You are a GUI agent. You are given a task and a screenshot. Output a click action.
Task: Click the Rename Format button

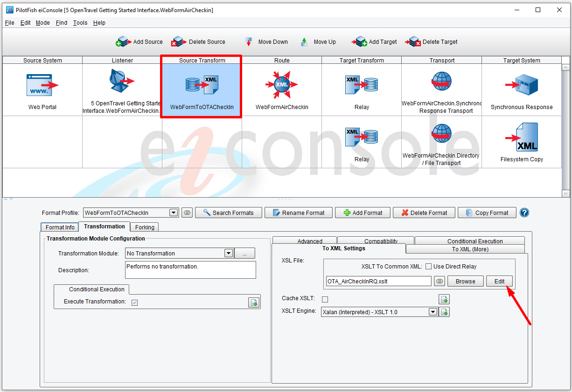[298, 213]
